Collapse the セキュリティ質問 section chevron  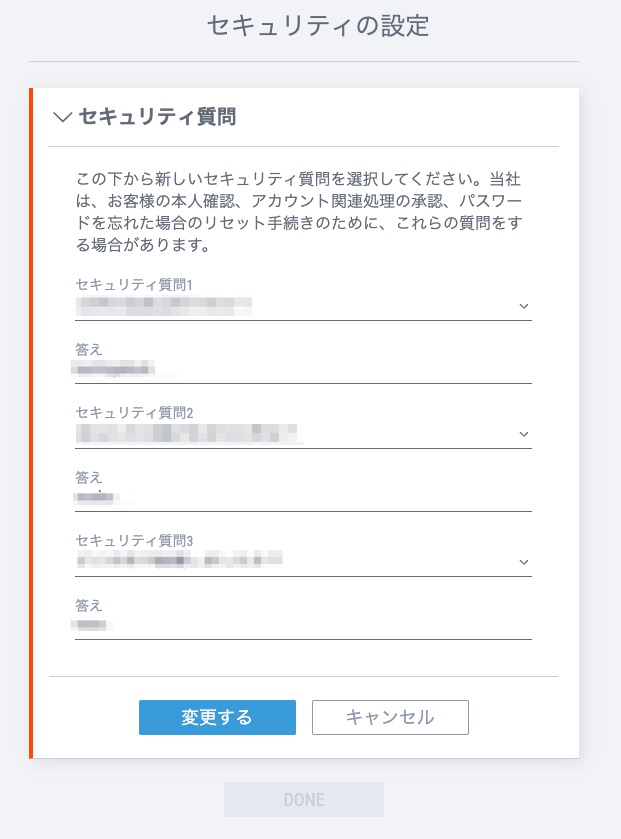62,117
